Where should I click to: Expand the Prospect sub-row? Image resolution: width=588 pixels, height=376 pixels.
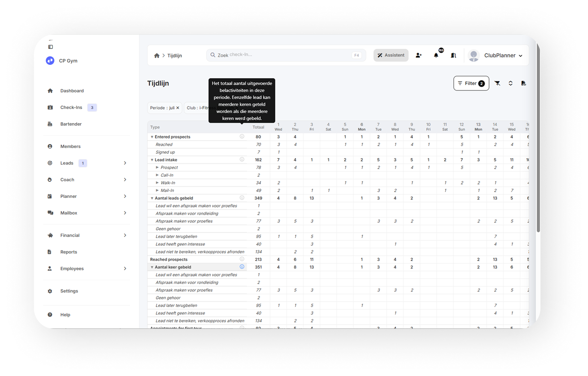157,167
